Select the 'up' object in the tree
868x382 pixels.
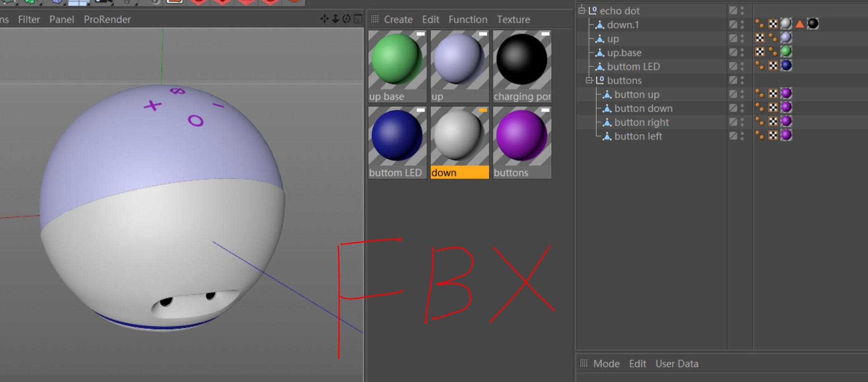[613, 39]
